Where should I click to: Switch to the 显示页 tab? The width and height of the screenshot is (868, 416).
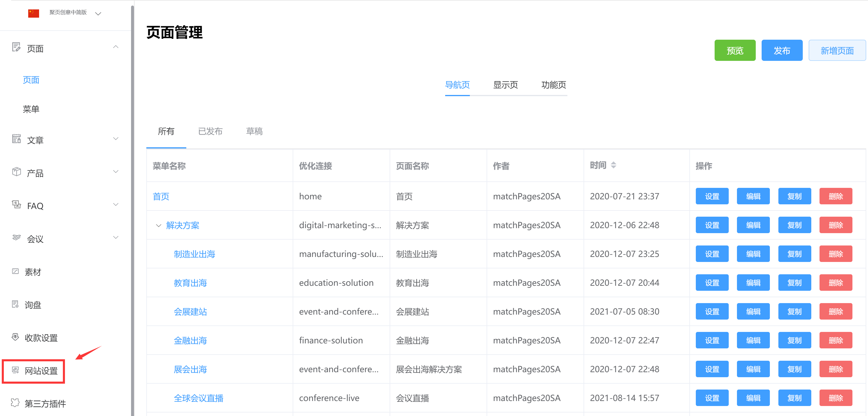click(x=505, y=85)
